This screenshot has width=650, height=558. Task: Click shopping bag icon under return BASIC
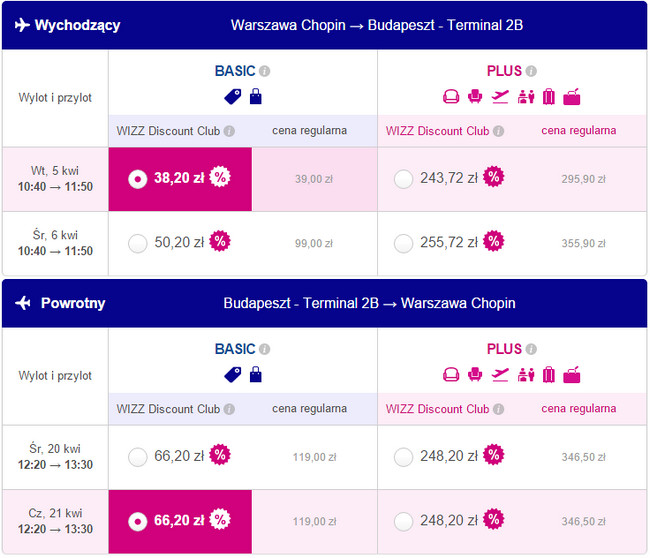[x=255, y=375]
